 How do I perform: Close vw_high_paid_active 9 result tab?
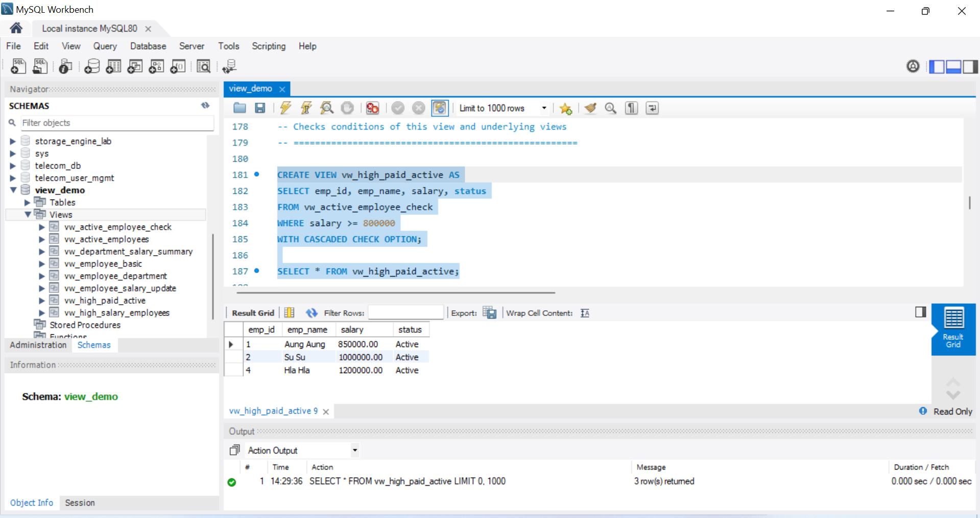(326, 411)
